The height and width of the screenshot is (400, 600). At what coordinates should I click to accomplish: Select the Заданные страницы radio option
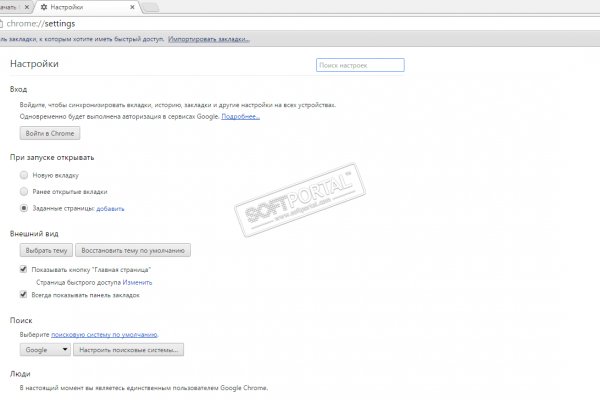[24, 208]
